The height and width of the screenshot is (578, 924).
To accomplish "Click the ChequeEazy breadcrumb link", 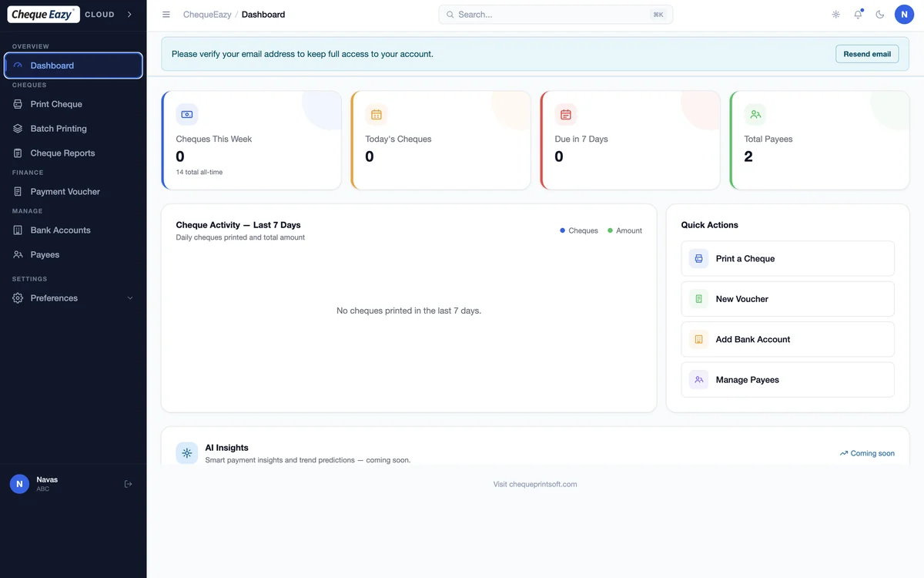I will 207,15.
